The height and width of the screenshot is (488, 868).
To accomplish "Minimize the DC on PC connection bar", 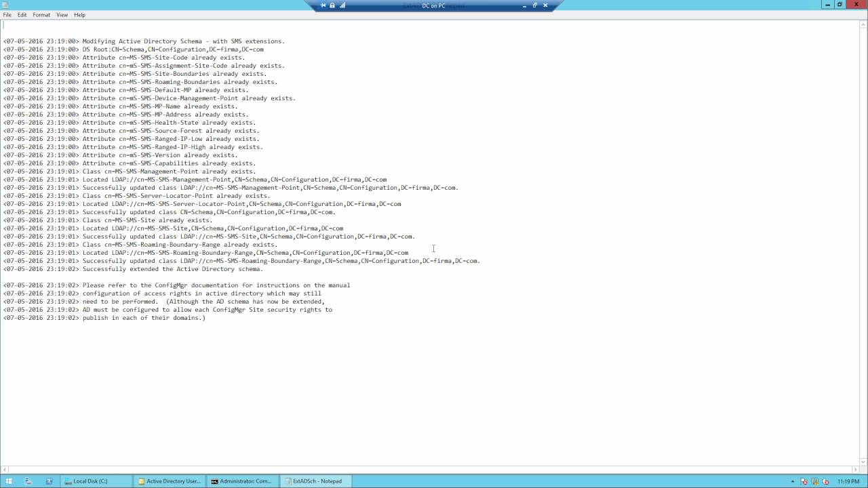I will [524, 5].
